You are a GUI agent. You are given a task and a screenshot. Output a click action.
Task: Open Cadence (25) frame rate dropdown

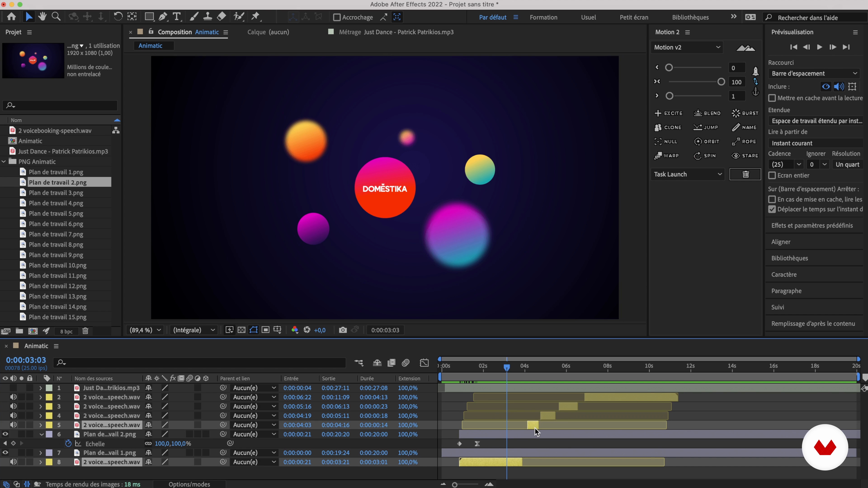pos(786,164)
